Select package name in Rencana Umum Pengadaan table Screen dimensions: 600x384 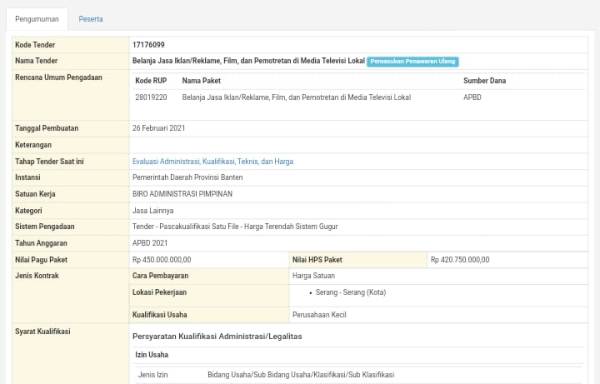pos(297,97)
